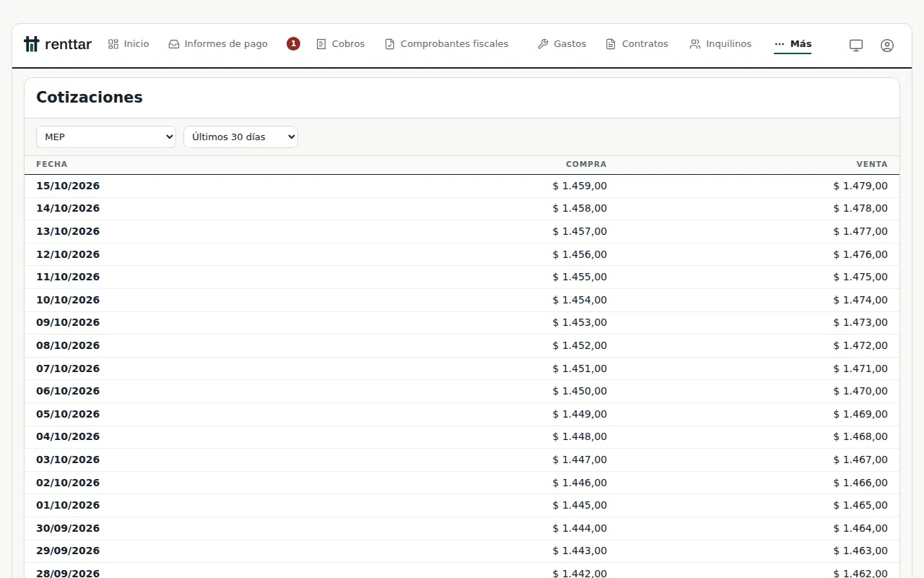Click the venta value $ 1.464,00
Image resolution: width=924 pixels, height=578 pixels.
(x=860, y=528)
